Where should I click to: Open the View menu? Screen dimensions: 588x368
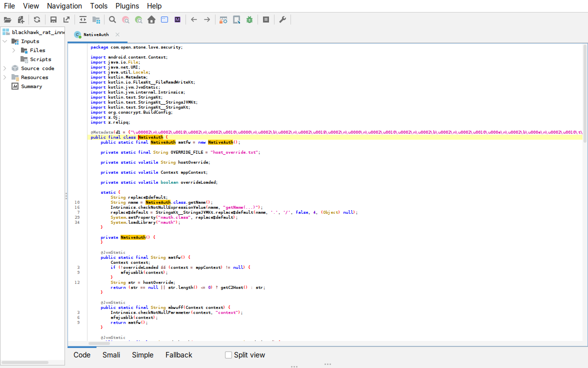coord(31,6)
